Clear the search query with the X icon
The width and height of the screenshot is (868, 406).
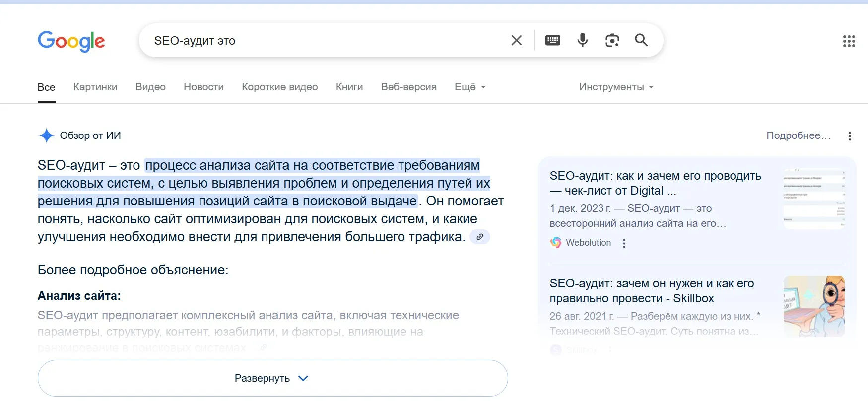(517, 40)
